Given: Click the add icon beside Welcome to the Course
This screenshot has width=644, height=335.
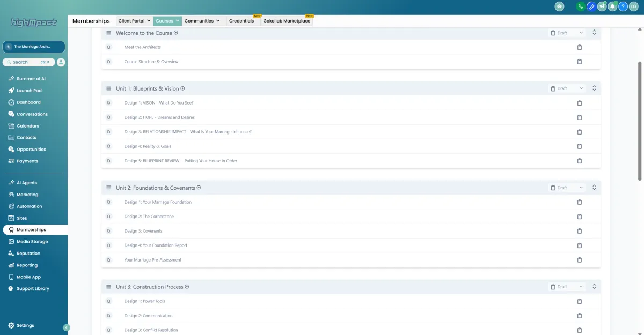Looking at the screenshot, I should pyautogui.click(x=176, y=33).
